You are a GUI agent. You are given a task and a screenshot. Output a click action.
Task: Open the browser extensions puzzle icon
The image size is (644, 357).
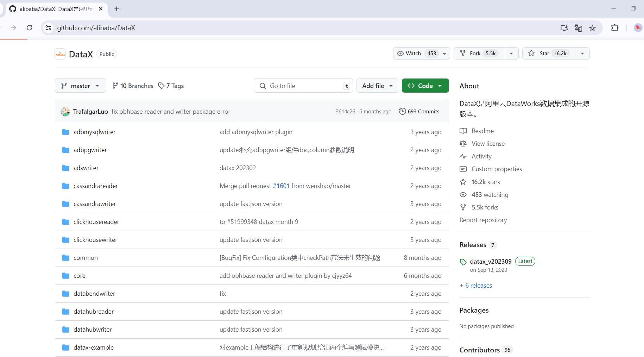point(615,28)
